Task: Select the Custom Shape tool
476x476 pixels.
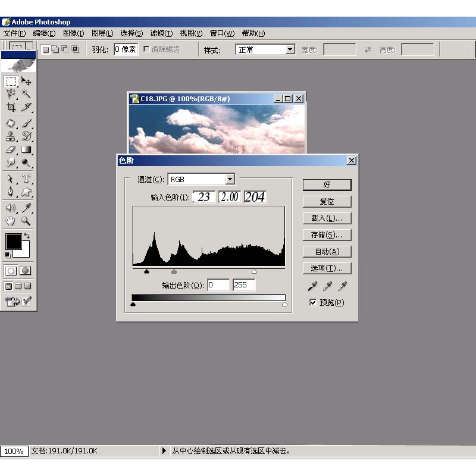Action: point(26,191)
